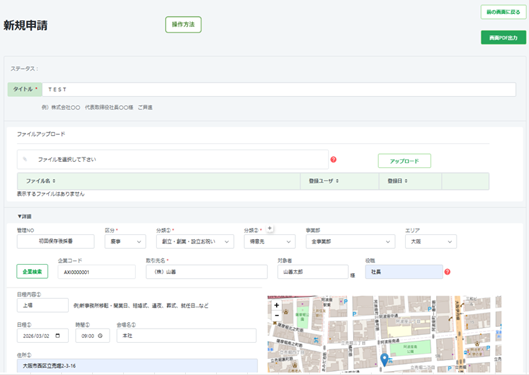Viewport: 529px width, 375px height.
Task: Click the 操作方法 button next to 新規申請
Action: 183,25
